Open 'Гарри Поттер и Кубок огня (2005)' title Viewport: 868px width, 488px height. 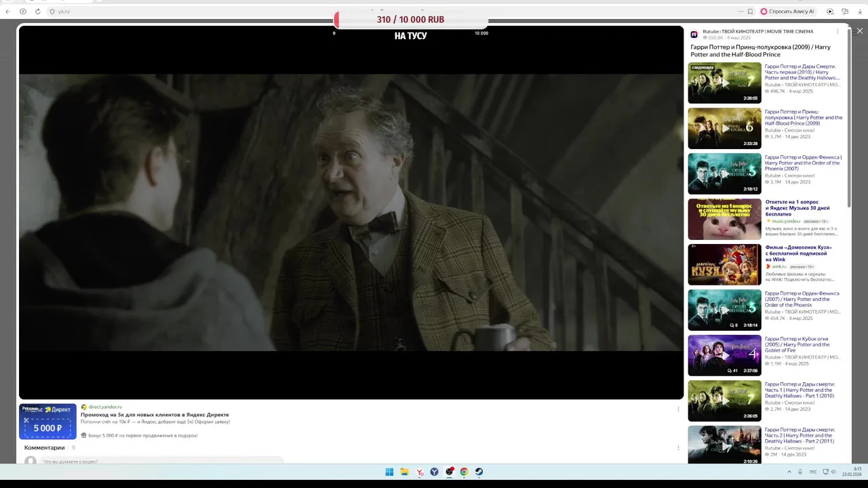797,344
